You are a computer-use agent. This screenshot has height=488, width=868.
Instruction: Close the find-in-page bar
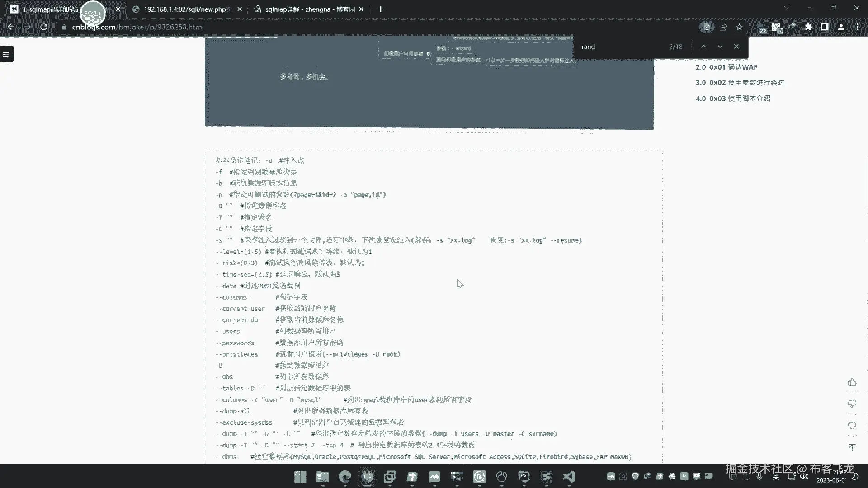pyautogui.click(x=736, y=47)
